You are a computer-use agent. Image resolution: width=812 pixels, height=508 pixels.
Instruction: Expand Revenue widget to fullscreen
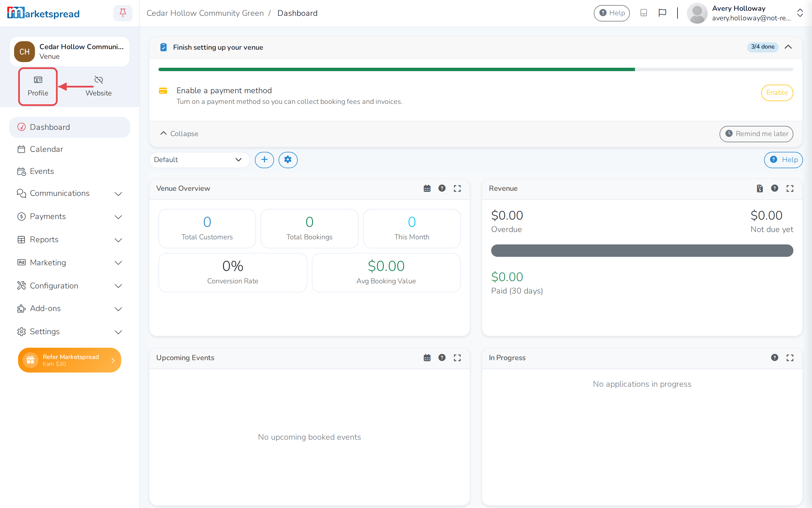coord(790,189)
